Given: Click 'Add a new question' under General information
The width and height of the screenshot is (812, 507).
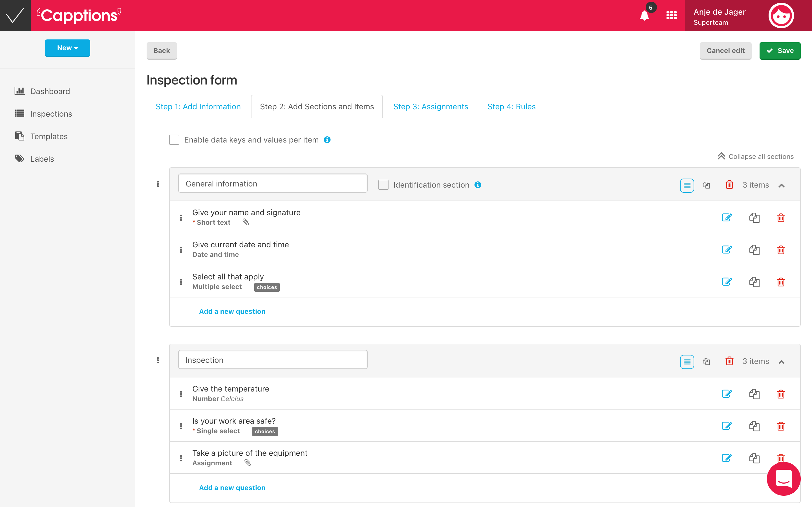Looking at the screenshot, I should coord(232,311).
